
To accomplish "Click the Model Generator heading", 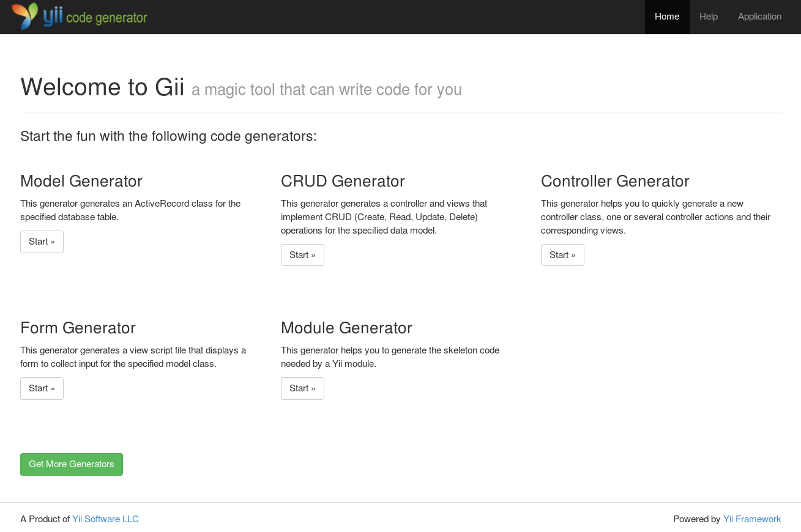I will pyautogui.click(x=81, y=181).
